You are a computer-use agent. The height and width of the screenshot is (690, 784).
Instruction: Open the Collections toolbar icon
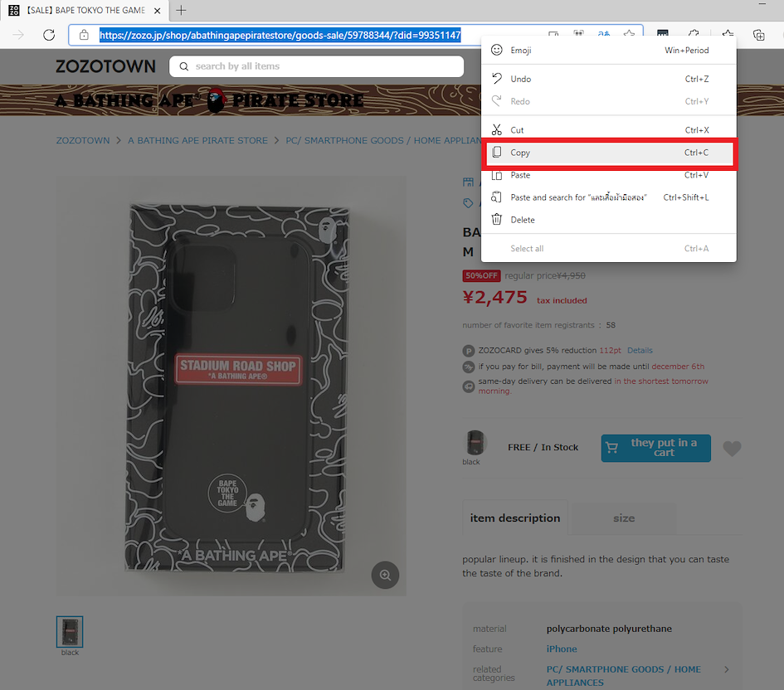(758, 35)
